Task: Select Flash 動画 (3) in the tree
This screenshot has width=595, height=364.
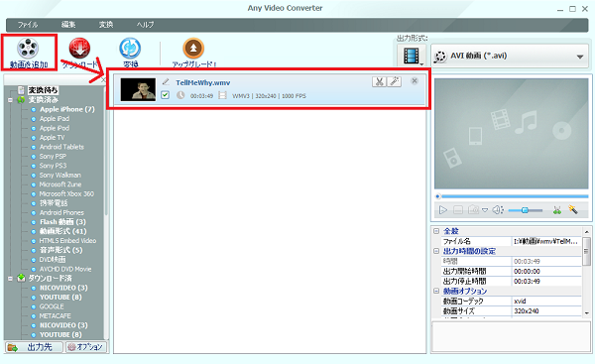Action: tap(63, 222)
